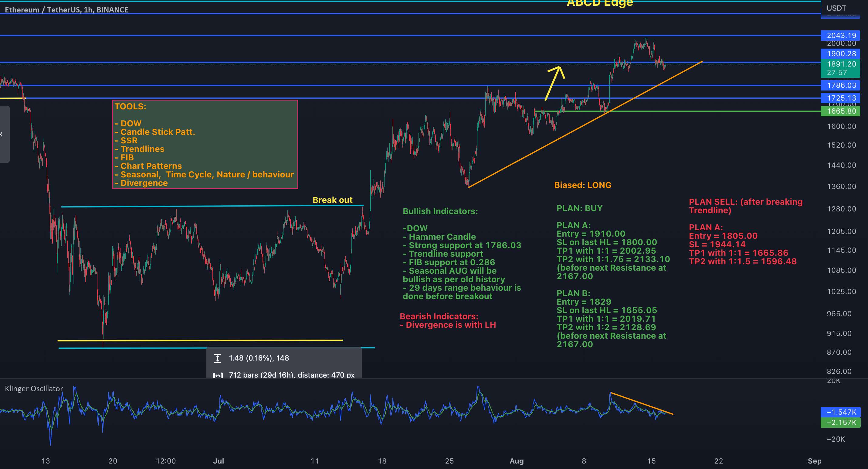Click the price range icon in measurement tooltip
Image resolution: width=868 pixels, height=469 pixels.
(218, 358)
